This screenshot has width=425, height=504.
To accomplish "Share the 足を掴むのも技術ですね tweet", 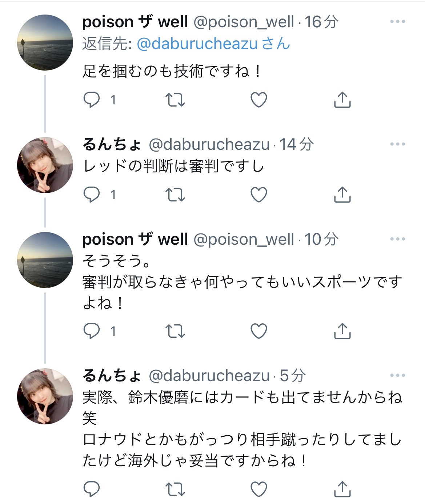I will point(342,100).
